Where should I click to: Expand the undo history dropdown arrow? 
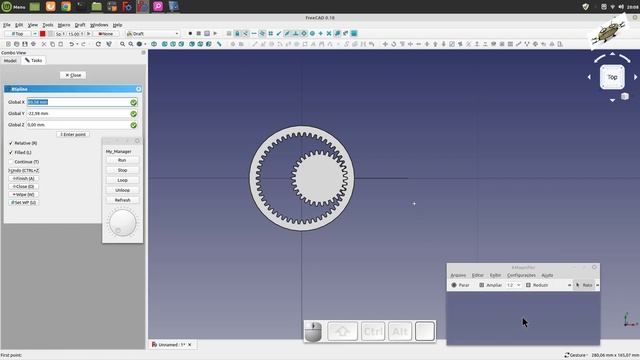pos(77,44)
